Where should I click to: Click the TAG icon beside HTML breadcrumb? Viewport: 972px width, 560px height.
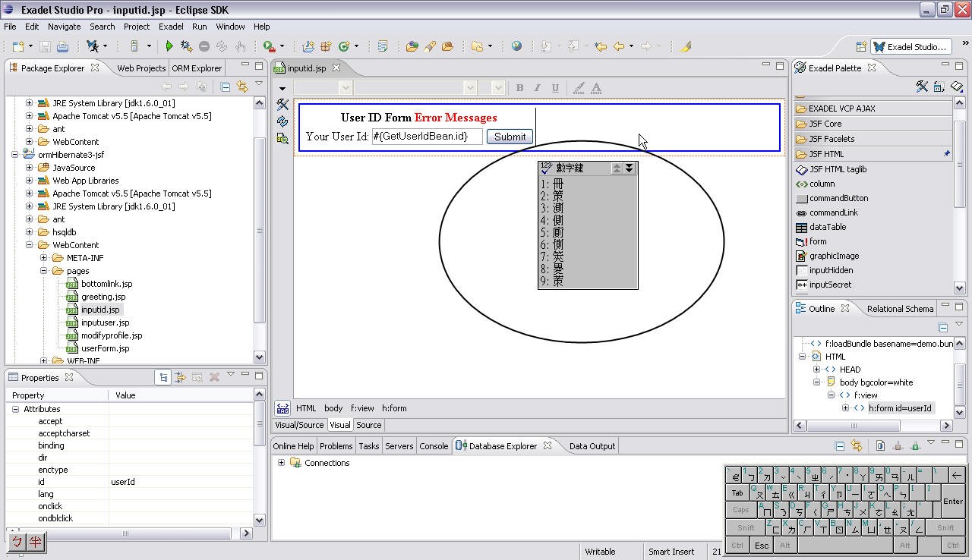[282, 408]
